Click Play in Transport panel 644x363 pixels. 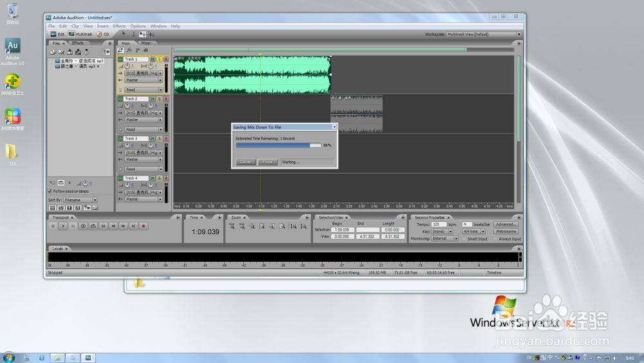(x=63, y=226)
